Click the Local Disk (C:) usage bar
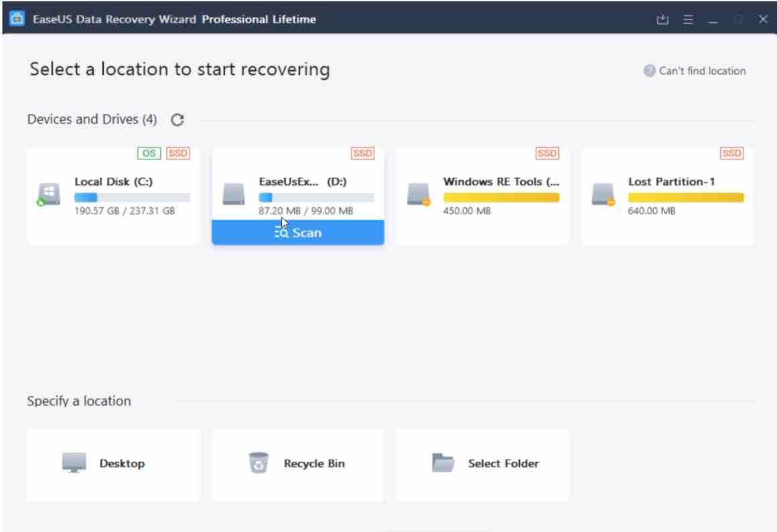The width and height of the screenshot is (777, 532). [x=133, y=198]
